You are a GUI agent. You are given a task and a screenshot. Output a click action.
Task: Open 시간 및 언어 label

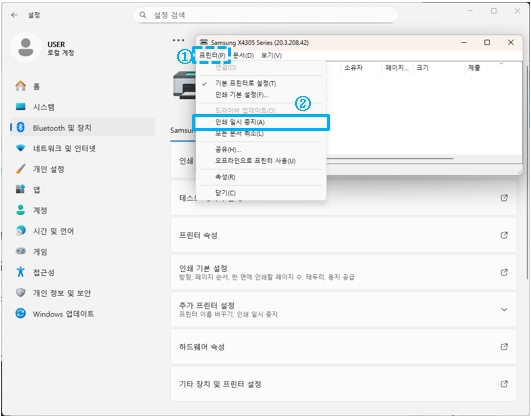click(x=53, y=231)
